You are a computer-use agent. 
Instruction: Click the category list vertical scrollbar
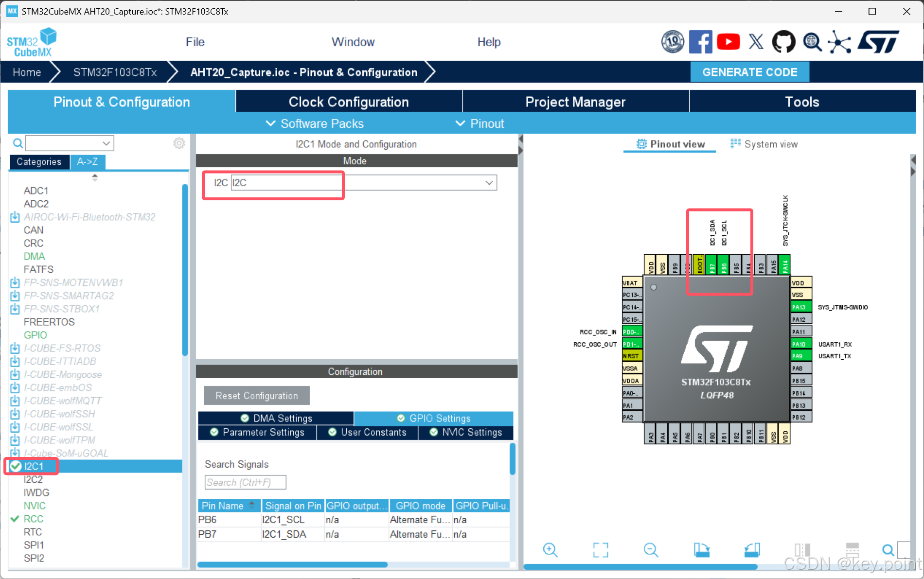point(185,270)
